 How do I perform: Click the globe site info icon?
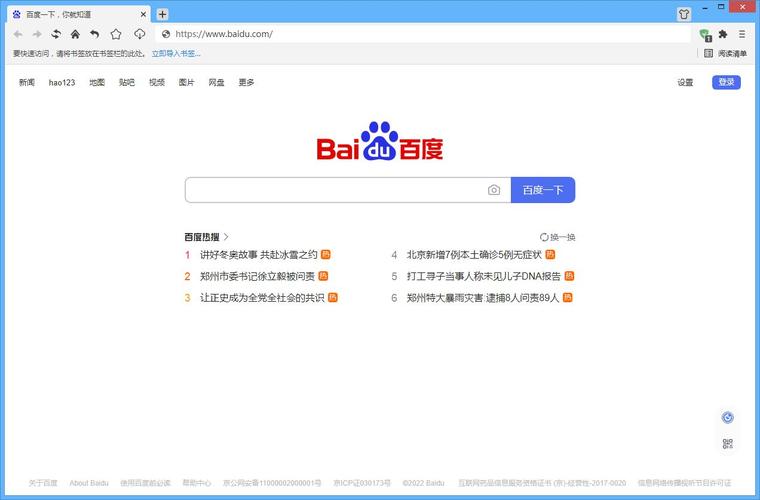[x=166, y=34]
